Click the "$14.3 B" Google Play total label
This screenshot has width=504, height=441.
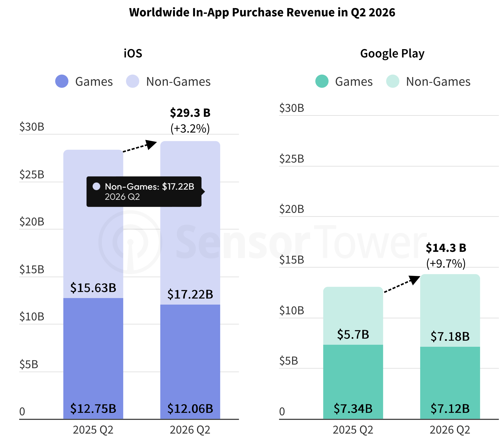pyautogui.click(x=446, y=248)
